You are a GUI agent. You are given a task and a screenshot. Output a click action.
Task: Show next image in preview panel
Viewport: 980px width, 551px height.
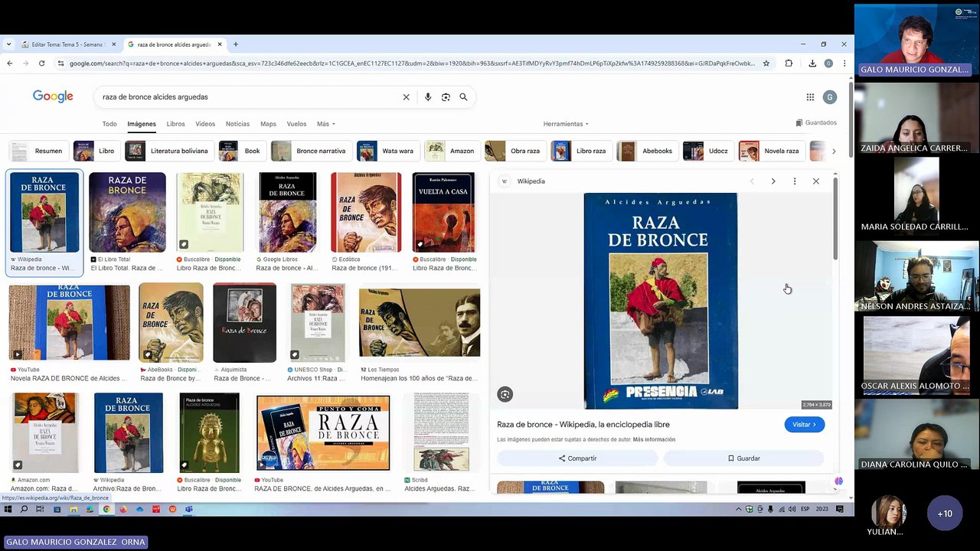tap(773, 181)
